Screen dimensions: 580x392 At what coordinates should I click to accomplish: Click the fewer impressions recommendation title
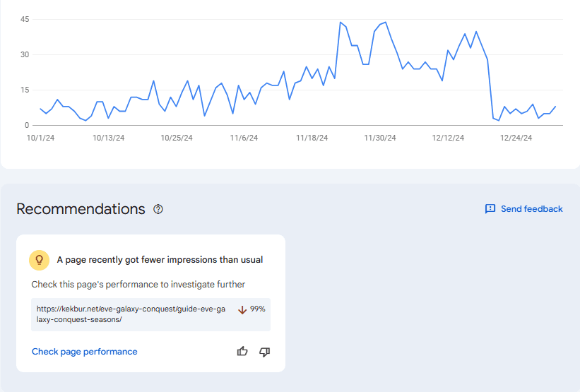pos(160,260)
